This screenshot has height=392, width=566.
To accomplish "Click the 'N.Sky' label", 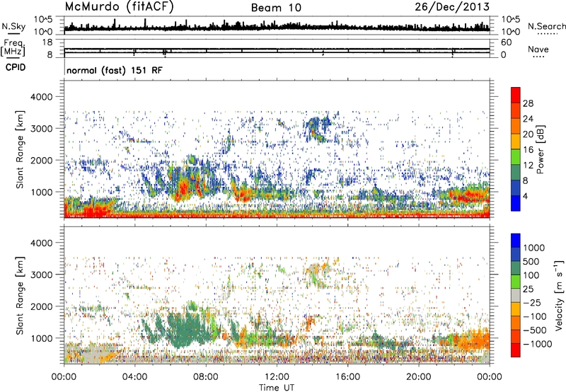I will coord(13,26).
